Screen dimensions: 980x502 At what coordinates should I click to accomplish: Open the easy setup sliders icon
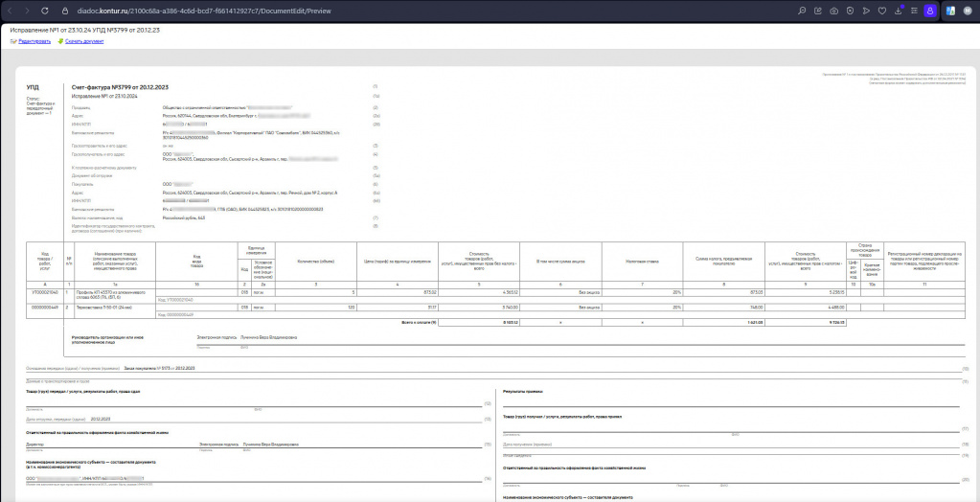(x=914, y=11)
